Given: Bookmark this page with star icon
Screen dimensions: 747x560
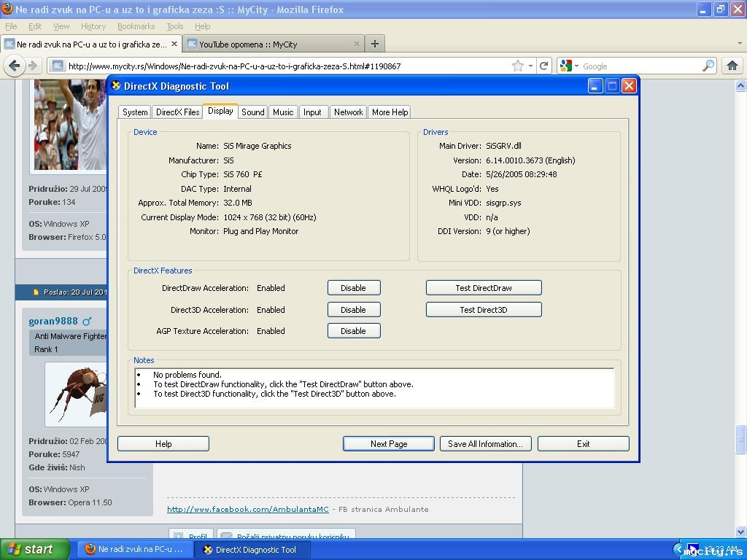Looking at the screenshot, I should point(517,66).
